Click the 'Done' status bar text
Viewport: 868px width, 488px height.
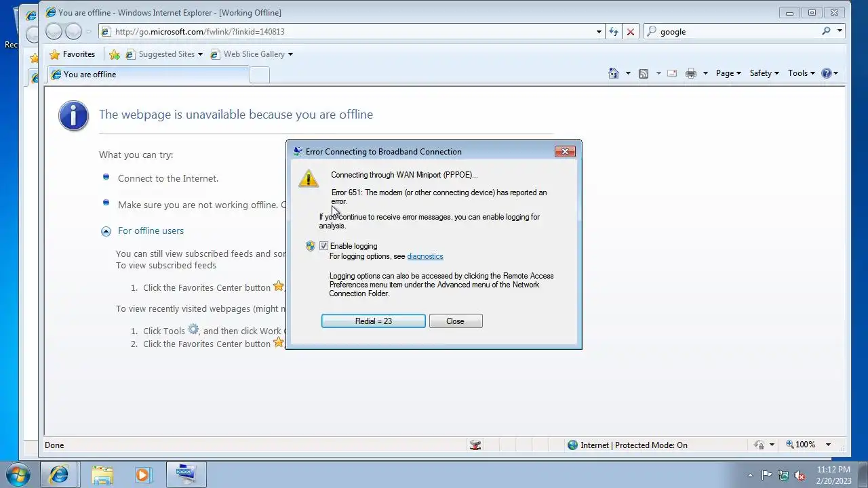click(54, 445)
